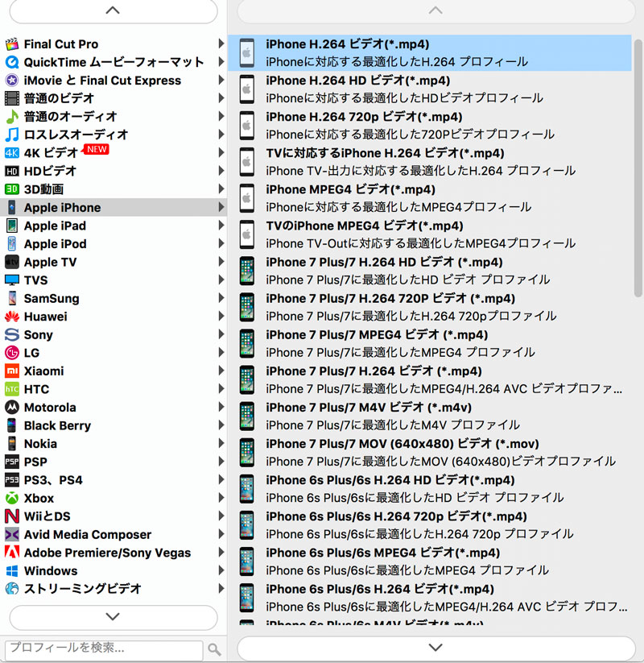644x663 pixels.
Task: Select the Adobe Premiere/Sony Vegas icon
Action: [12, 553]
